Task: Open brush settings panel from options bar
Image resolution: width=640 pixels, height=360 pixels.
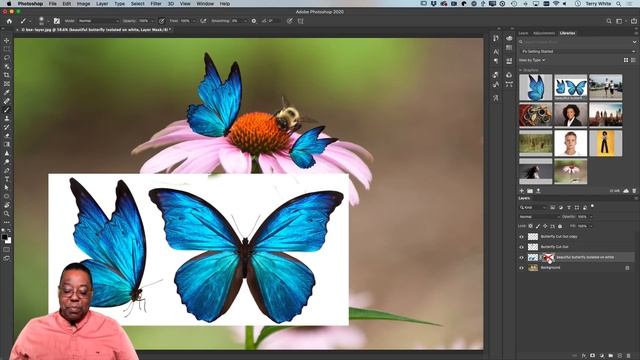Action: [57, 21]
